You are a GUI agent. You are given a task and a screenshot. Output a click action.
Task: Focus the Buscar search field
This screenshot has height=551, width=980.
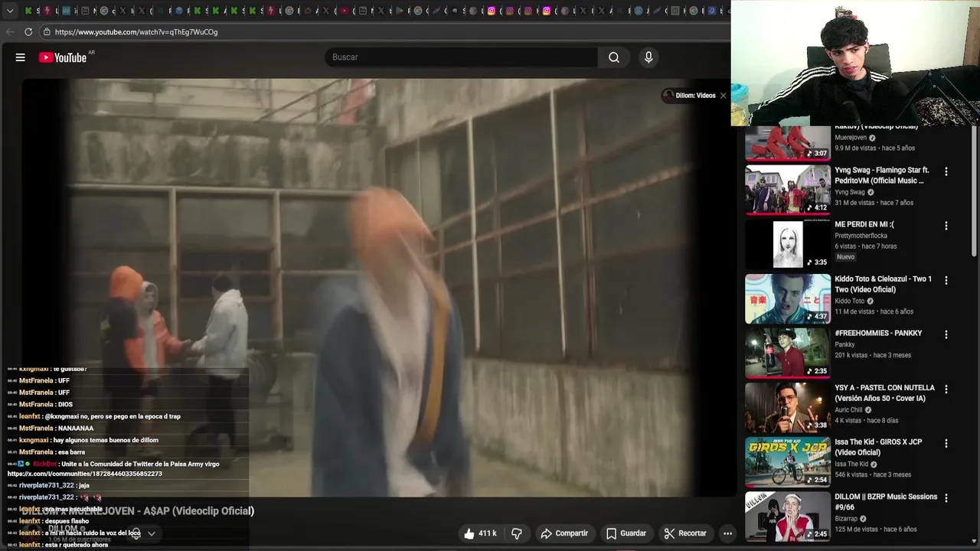click(x=462, y=57)
